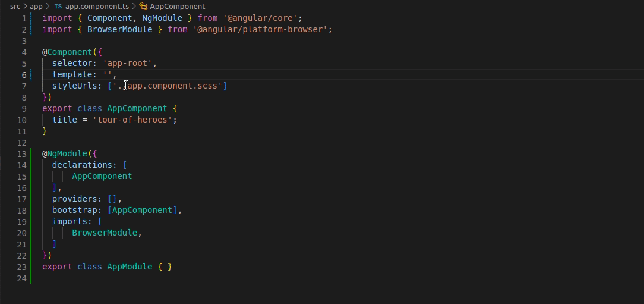Open the src breadcrumb segment
The height and width of the screenshot is (304, 644).
point(15,6)
